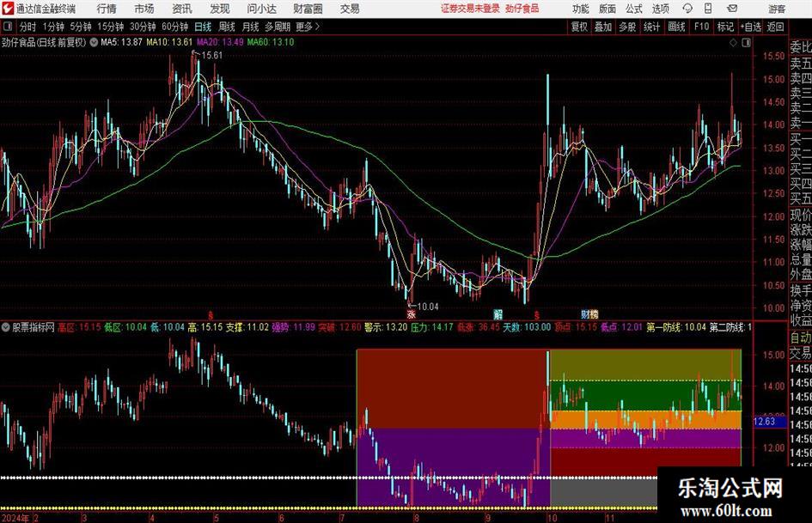The width and height of the screenshot is (812, 523).
Task: Select the 日线 daily period tab
Action: (203, 27)
